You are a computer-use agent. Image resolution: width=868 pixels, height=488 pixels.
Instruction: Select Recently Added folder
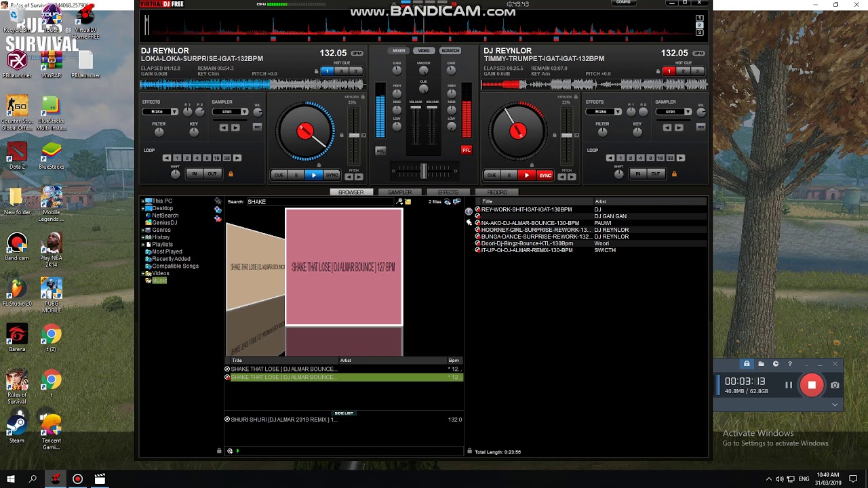(x=171, y=259)
